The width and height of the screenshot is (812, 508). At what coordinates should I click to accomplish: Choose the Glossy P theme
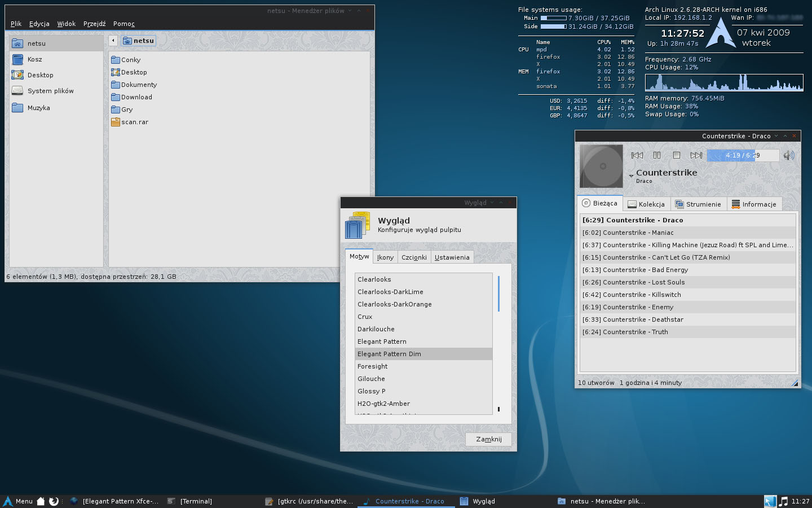click(x=423, y=391)
